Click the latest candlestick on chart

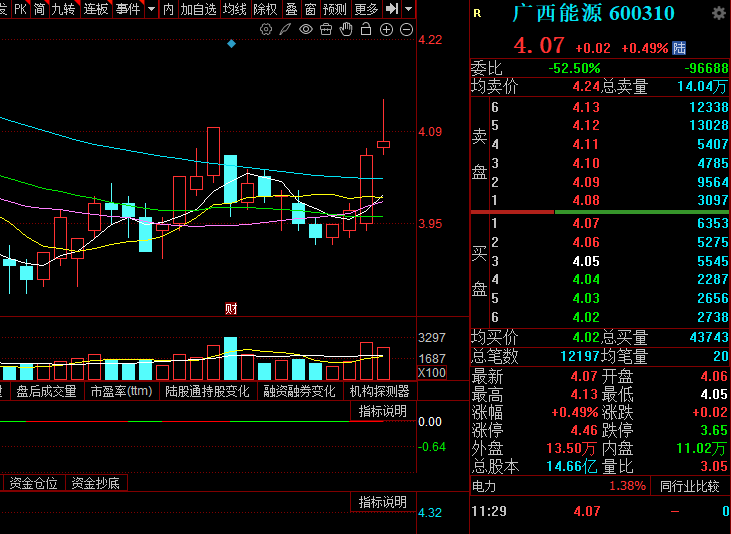(383, 144)
